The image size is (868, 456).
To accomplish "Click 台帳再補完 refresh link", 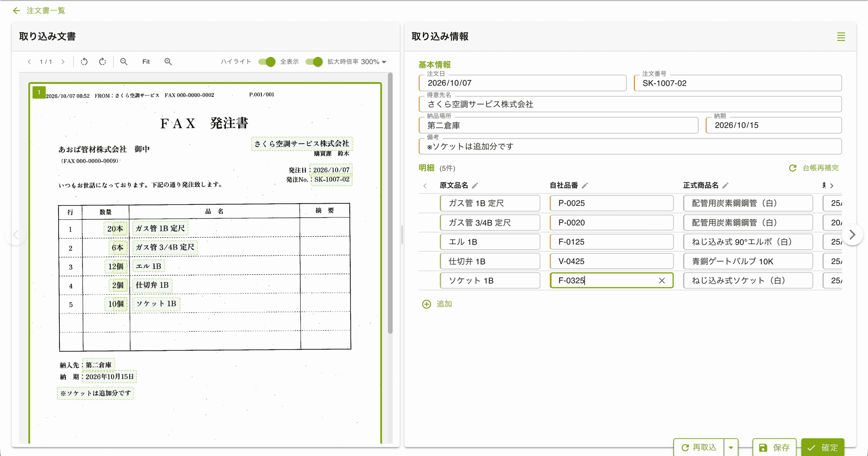I will tap(814, 168).
